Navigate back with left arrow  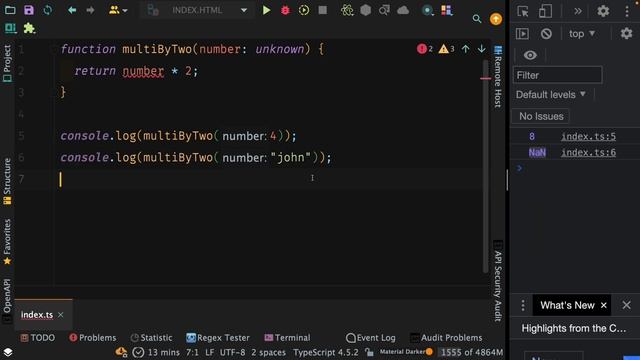pyautogui.click(x=72, y=10)
